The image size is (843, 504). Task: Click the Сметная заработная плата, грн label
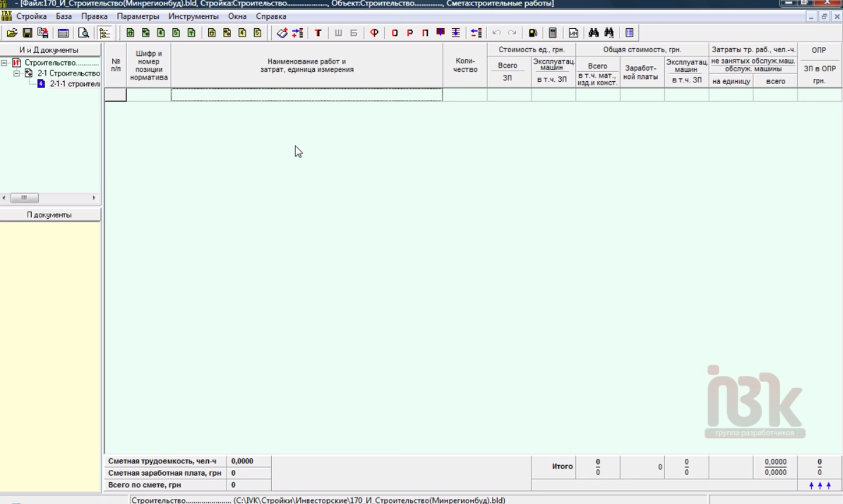tap(165, 473)
